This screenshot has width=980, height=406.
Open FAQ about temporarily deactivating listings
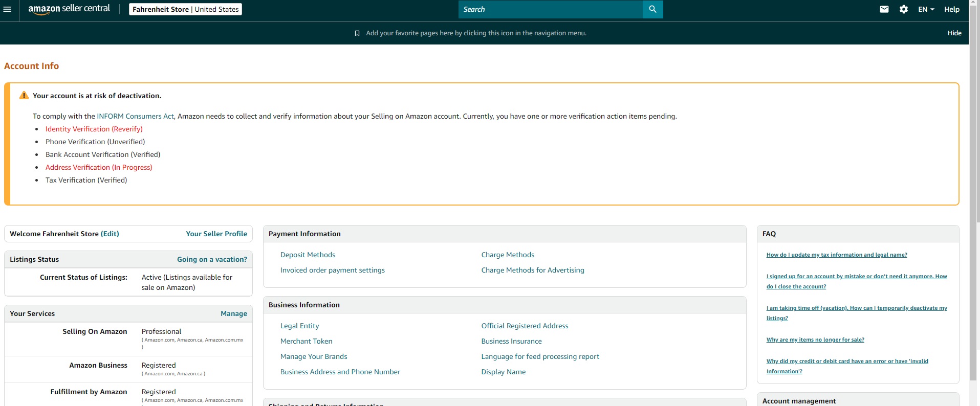point(857,313)
